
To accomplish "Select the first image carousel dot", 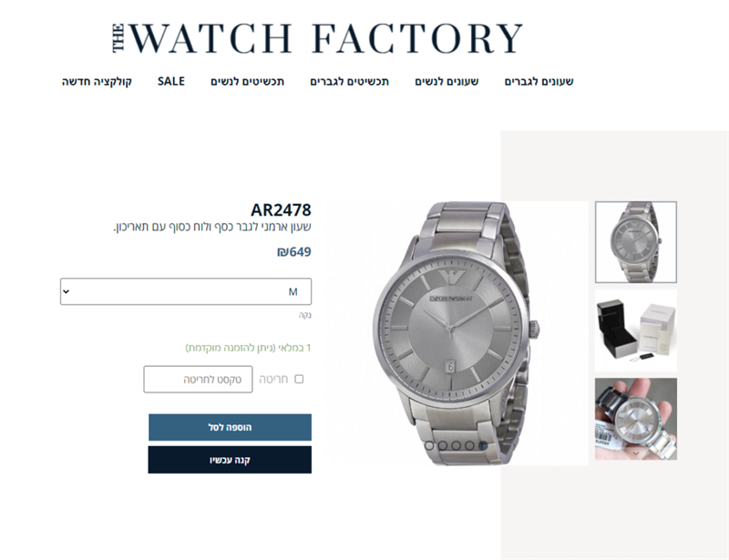I will [x=429, y=445].
